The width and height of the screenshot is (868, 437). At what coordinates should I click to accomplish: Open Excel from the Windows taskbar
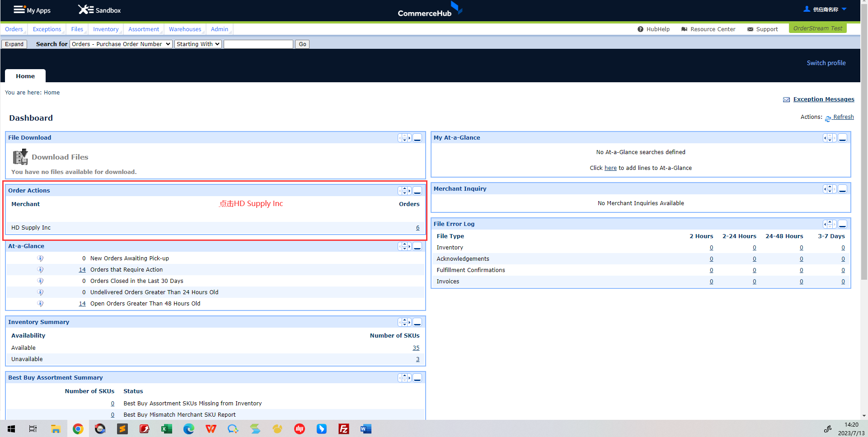click(167, 429)
